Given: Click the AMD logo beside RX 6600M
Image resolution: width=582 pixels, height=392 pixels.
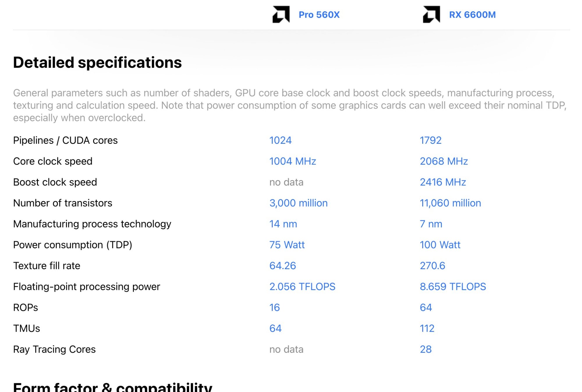Looking at the screenshot, I should (x=431, y=15).
